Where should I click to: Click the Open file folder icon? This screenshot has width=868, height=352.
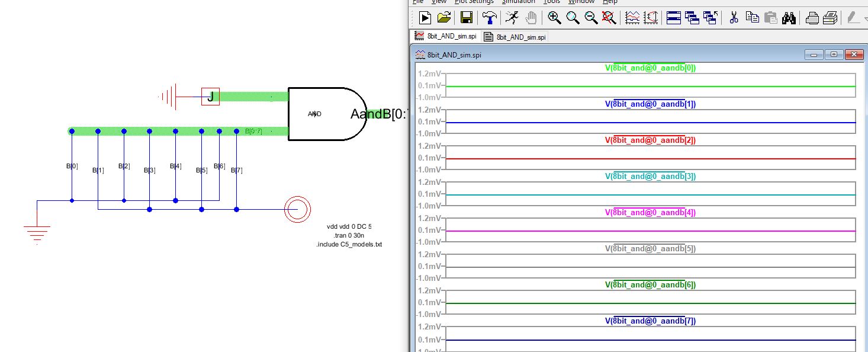click(444, 18)
